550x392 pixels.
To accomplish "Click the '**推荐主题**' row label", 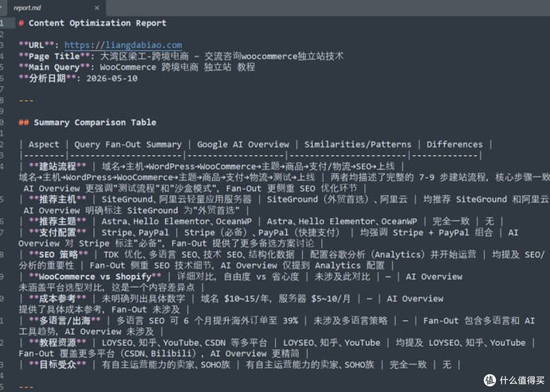I will click(x=58, y=221).
